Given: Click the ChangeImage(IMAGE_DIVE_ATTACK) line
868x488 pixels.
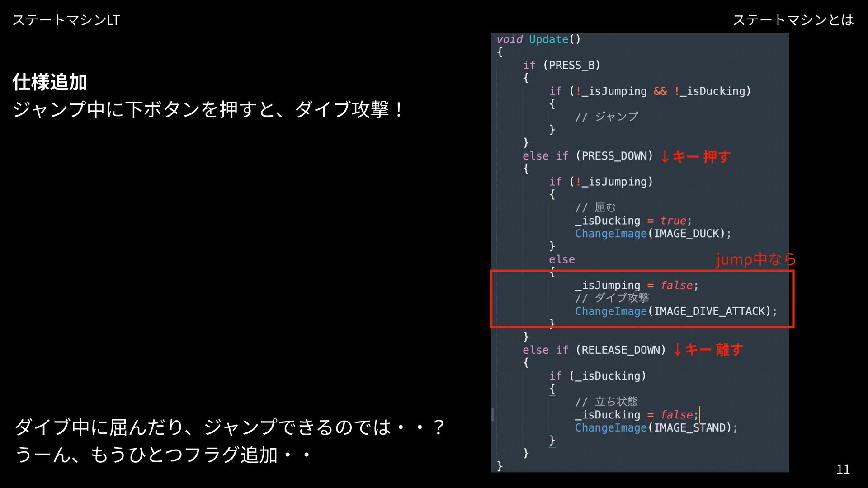Looking at the screenshot, I should 675,311.
